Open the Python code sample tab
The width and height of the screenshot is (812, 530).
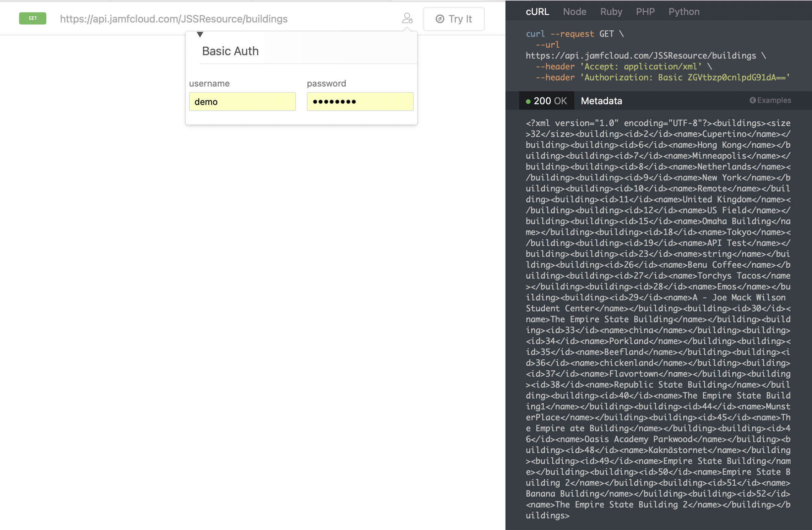(684, 12)
